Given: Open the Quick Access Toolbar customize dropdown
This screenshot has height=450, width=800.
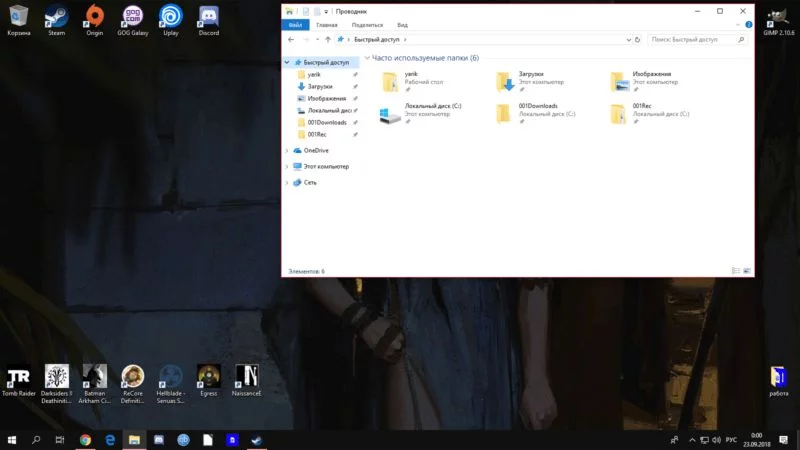Looking at the screenshot, I should click(326, 11).
